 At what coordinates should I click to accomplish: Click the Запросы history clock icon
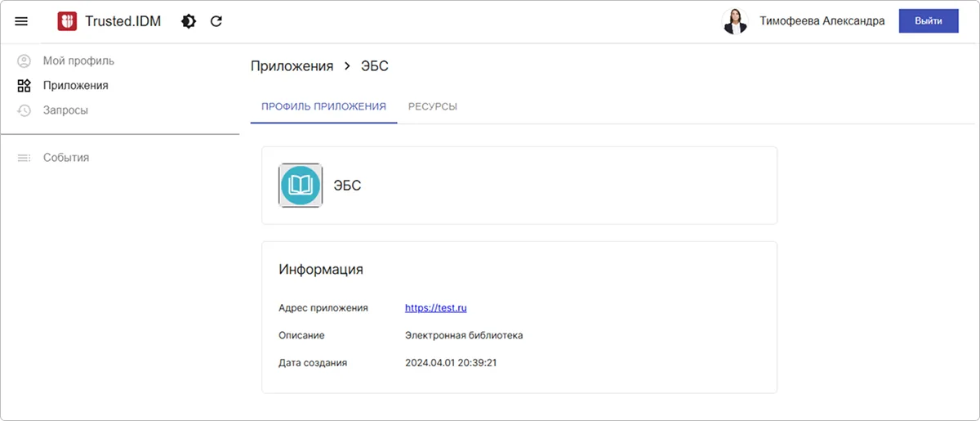tap(24, 110)
